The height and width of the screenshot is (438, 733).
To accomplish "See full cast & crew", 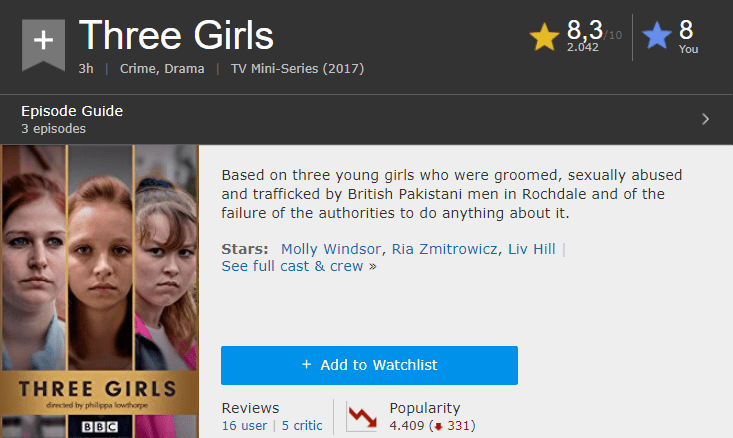I will pyautogui.click(x=294, y=266).
